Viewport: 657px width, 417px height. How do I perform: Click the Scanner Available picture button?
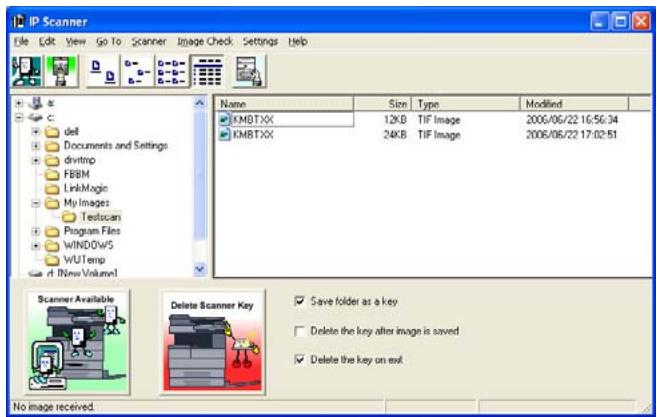tap(77, 342)
